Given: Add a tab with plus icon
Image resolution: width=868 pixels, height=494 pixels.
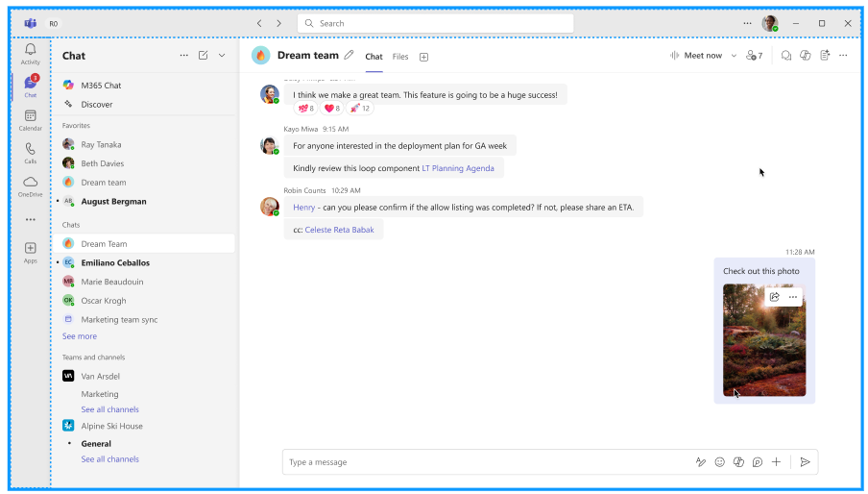Looking at the screenshot, I should [424, 57].
